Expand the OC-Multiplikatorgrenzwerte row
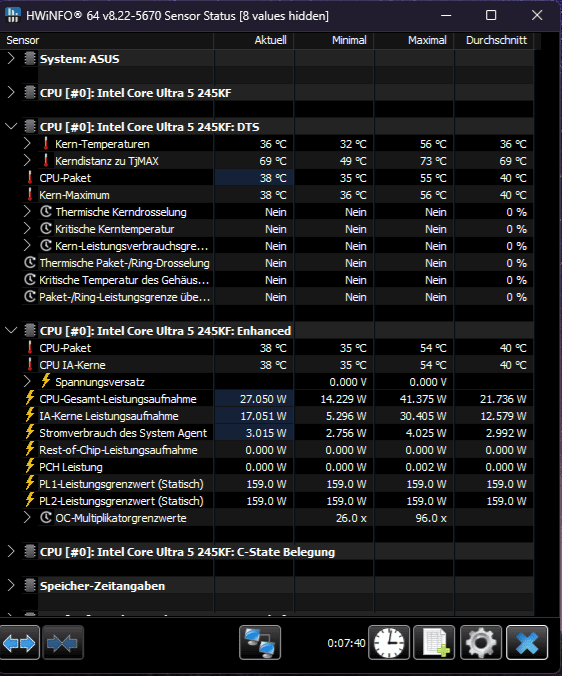Screen dimensions: 562x676 pyautogui.click(x=27, y=517)
